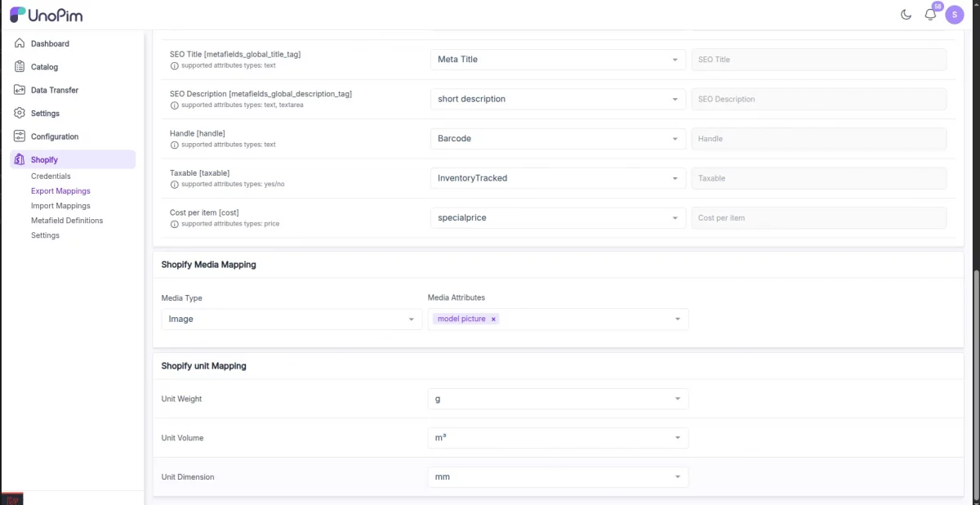Open Configuration via its sidebar icon
Screen dimensions: 980x505
pos(19,136)
